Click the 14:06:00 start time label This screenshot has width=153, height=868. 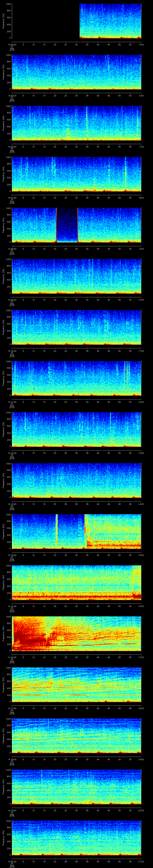[12, 147]
